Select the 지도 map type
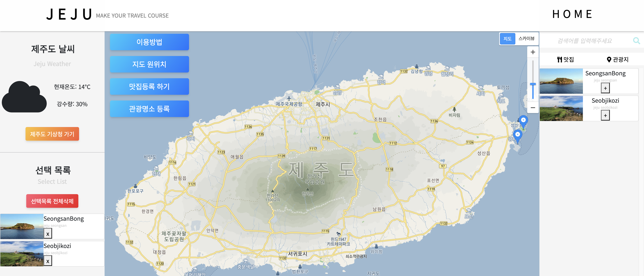The height and width of the screenshot is (276, 644). [507, 39]
